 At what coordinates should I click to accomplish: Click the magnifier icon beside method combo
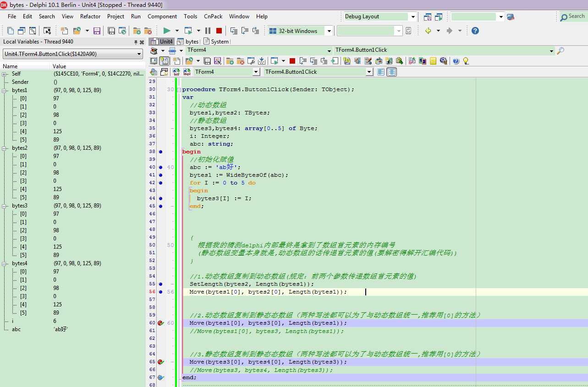560,50
